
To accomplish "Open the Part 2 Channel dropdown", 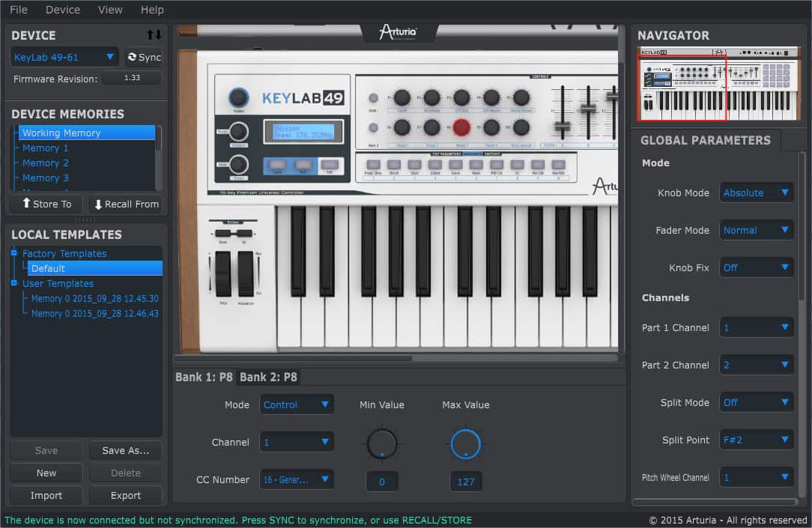I will tap(756, 365).
